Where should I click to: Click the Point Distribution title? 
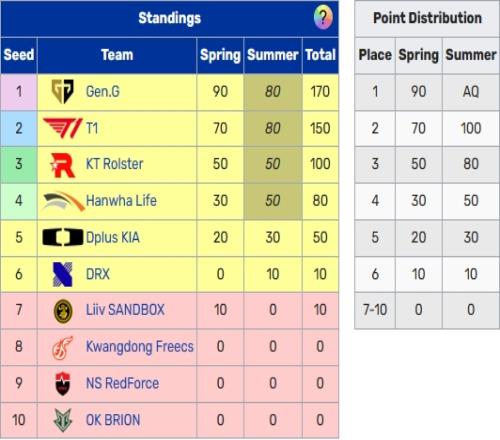(x=427, y=18)
